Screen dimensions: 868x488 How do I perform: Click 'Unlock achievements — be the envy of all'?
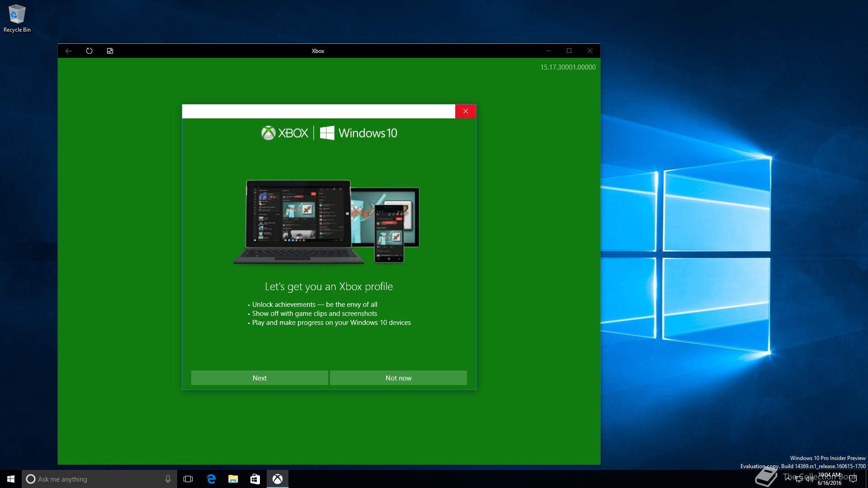315,305
